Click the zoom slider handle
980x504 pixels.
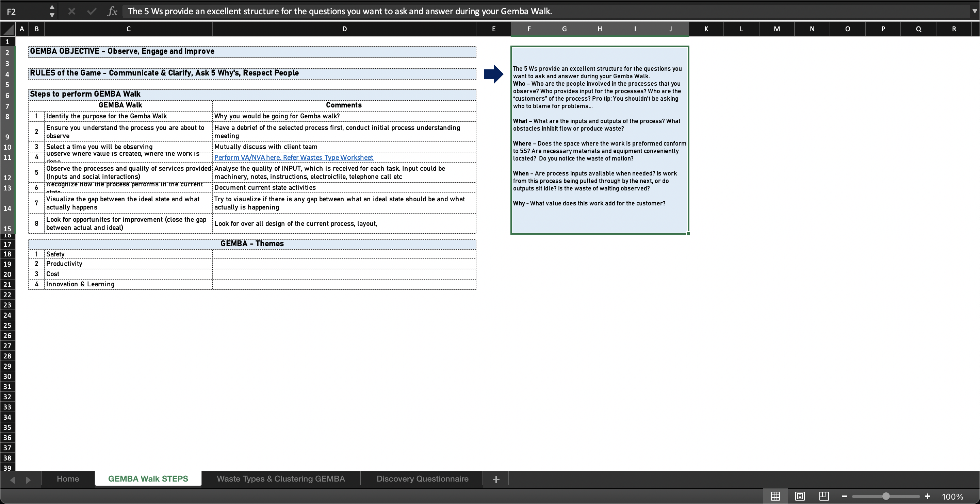tap(886, 496)
